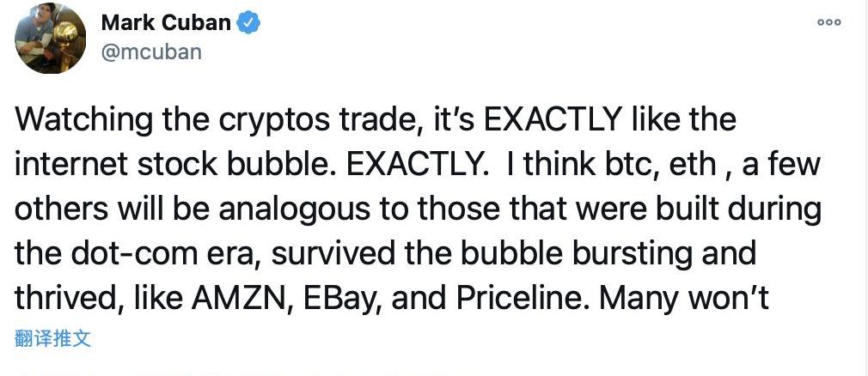This screenshot has height=376, width=868.
Task: Open the tweet's three-dot more options menu
Action: 829,22
